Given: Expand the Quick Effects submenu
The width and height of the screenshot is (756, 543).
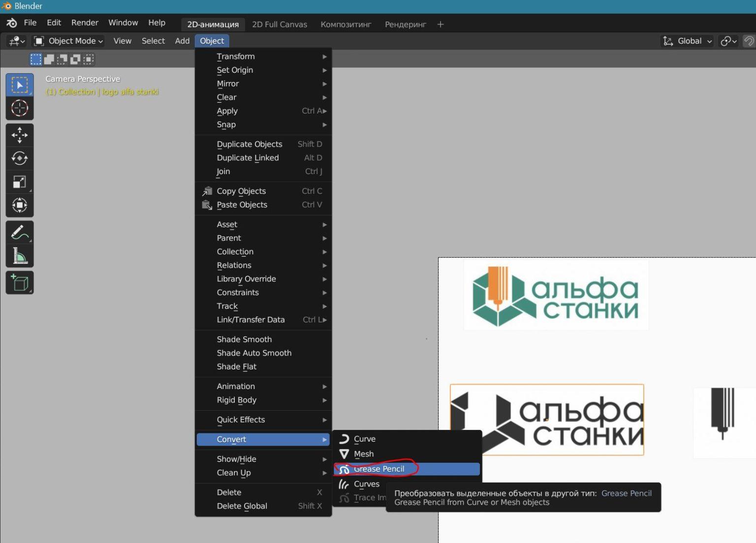Looking at the screenshot, I should 263,420.
